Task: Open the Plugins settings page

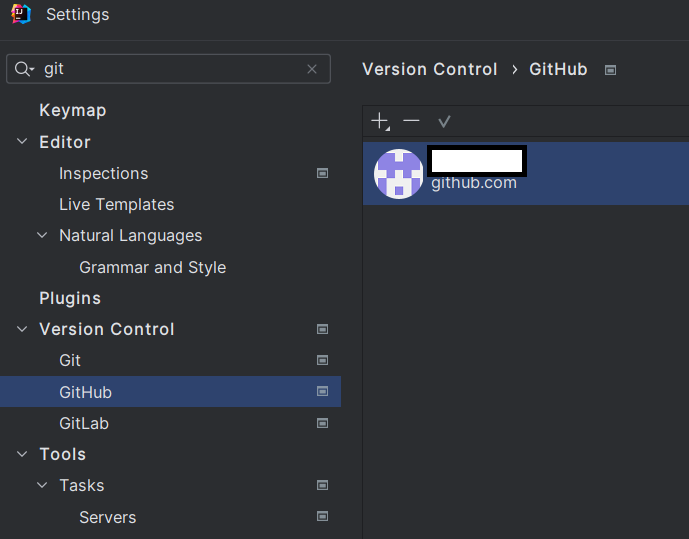Action: pos(70,298)
